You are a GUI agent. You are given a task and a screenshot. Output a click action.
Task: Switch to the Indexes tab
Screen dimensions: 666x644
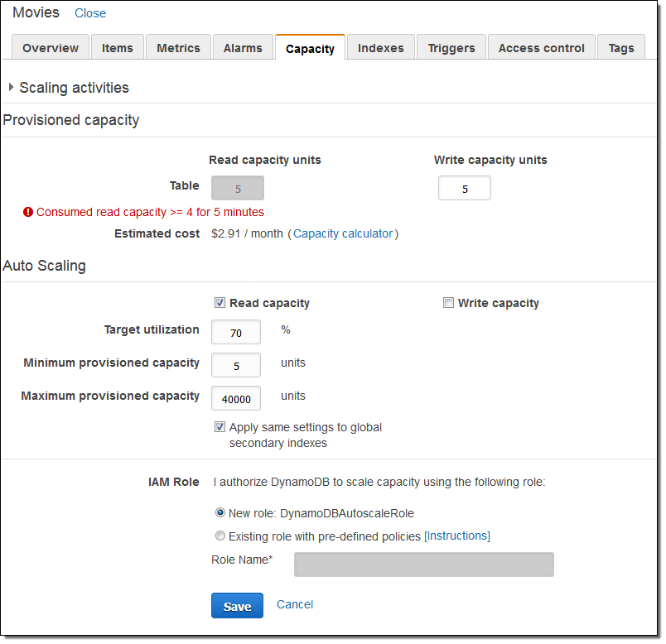click(x=381, y=48)
